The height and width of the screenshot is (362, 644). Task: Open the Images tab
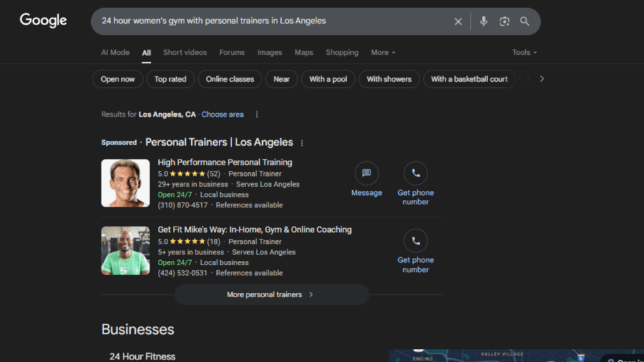click(x=269, y=53)
